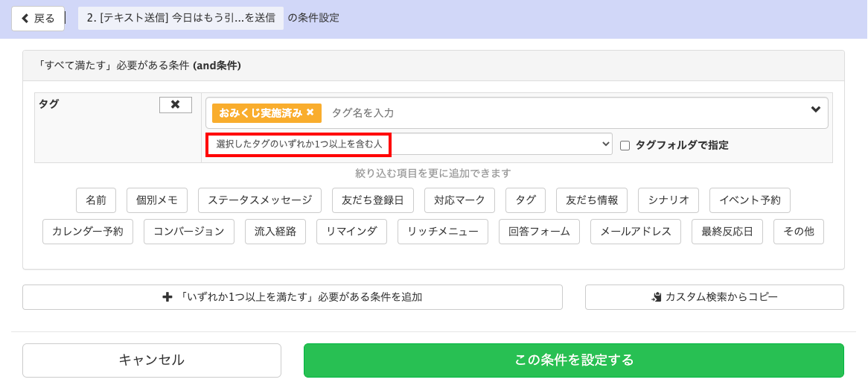This screenshot has width=868, height=391.
Task: Remove the タグ condition row
Action: click(x=176, y=105)
